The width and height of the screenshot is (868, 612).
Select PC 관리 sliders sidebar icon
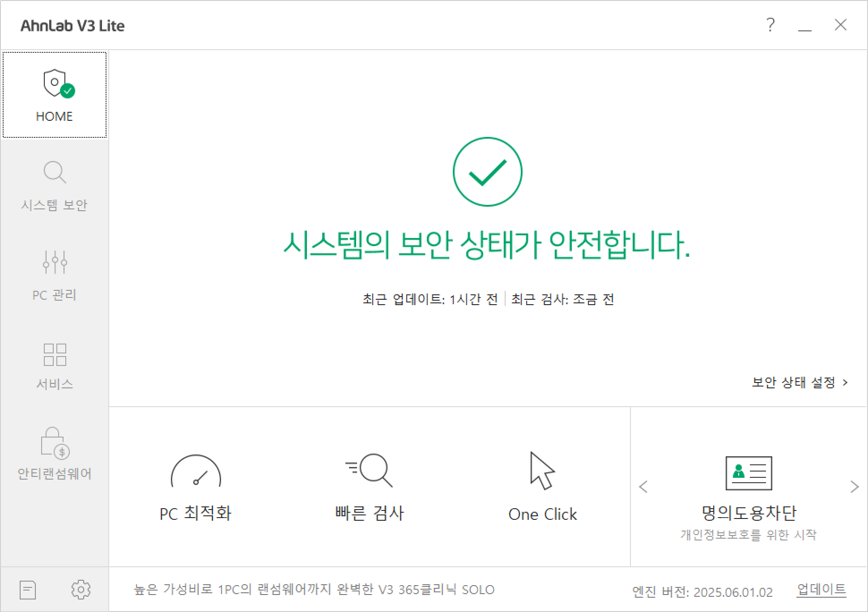(x=55, y=262)
